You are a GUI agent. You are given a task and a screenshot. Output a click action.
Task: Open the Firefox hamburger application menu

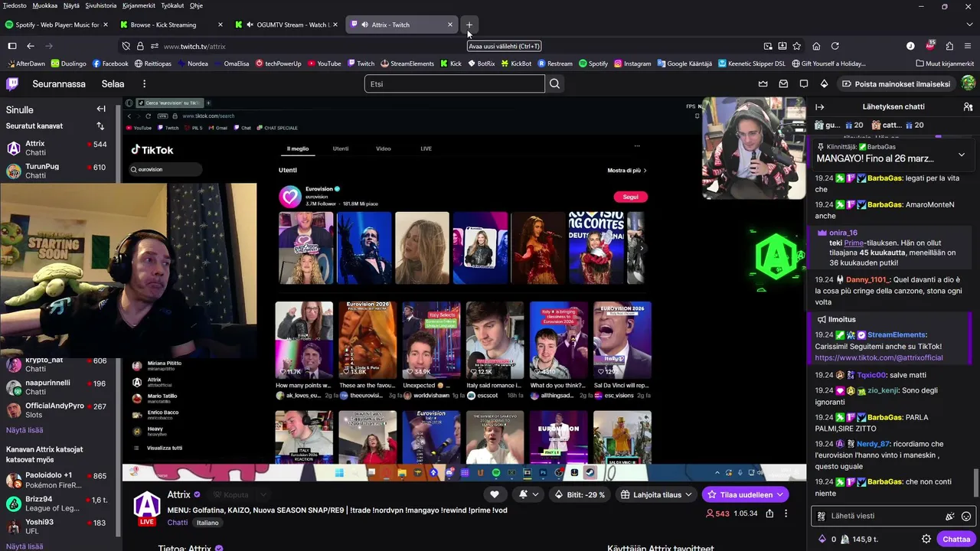(x=969, y=46)
